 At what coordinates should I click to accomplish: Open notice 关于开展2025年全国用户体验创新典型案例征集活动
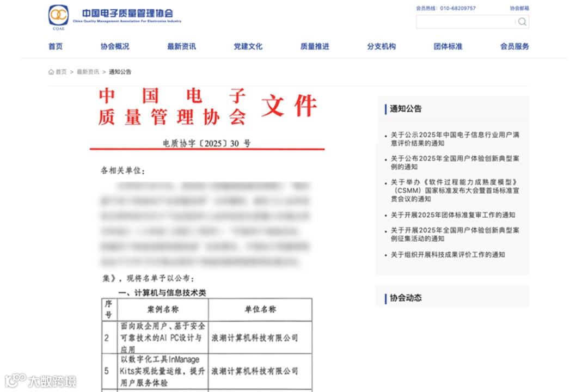click(x=455, y=234)
